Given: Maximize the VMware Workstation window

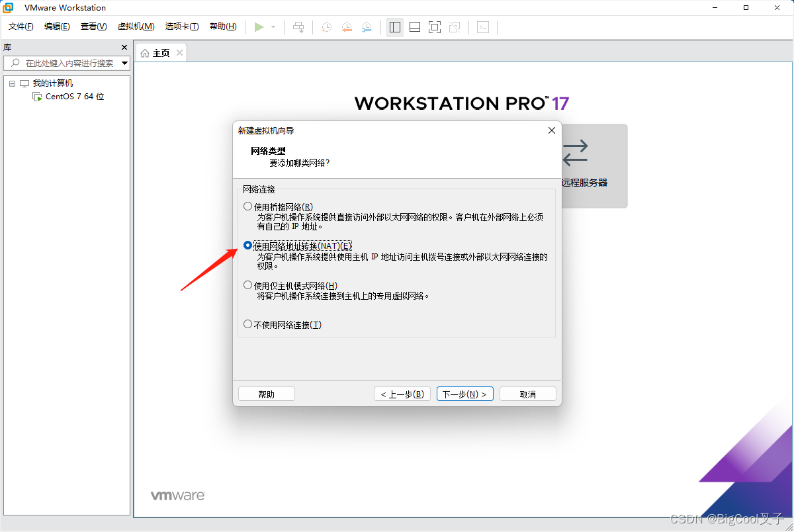Looking at the screenshot, I should (x=746, y=7).
